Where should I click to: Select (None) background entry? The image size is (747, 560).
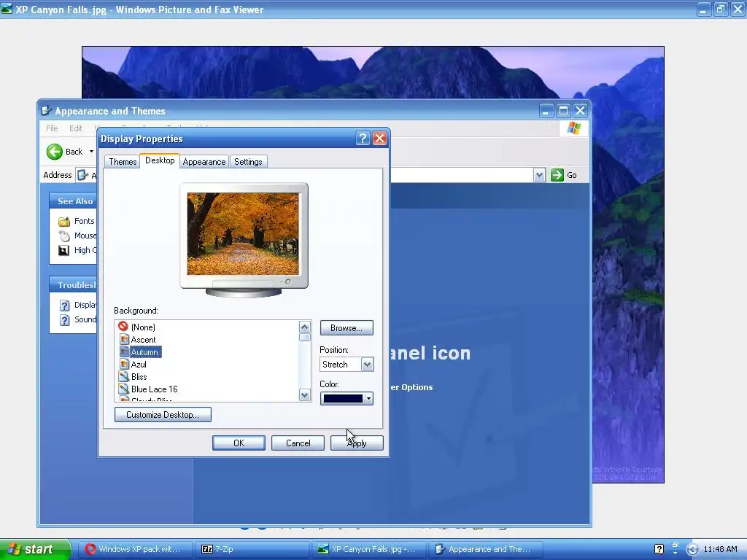coord(143,327)
